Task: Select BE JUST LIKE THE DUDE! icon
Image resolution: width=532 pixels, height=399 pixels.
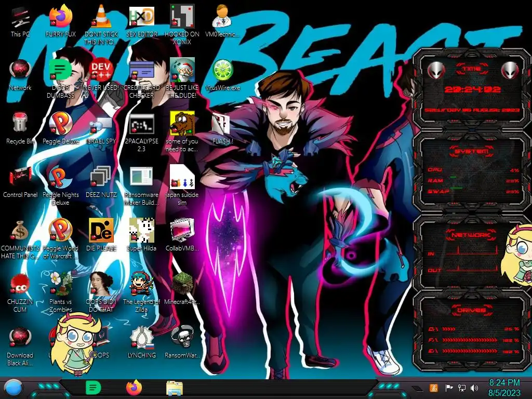Action: [x=182, y=78]
